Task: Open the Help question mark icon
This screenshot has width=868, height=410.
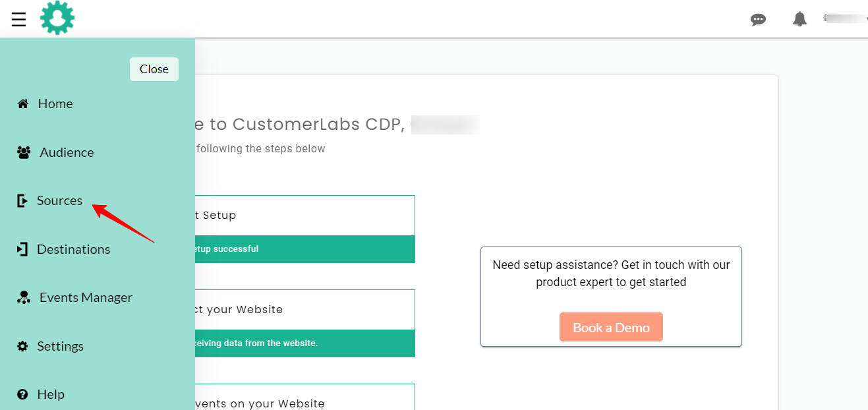Action: click(23, 394)
